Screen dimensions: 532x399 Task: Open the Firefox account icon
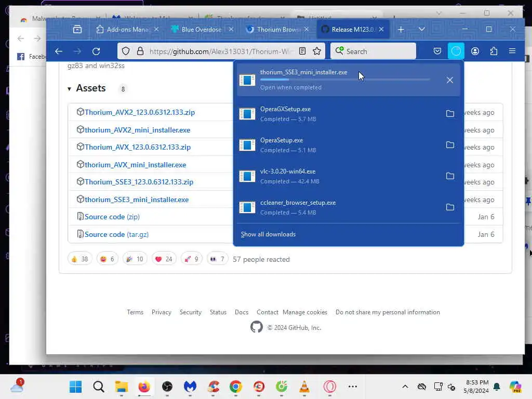click(475, 51)
